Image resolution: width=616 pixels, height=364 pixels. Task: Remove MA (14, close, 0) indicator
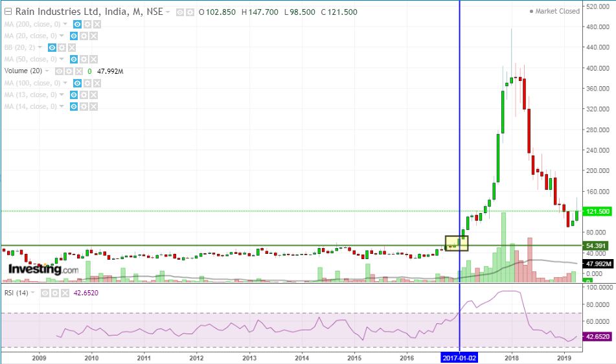coord(93,107)
